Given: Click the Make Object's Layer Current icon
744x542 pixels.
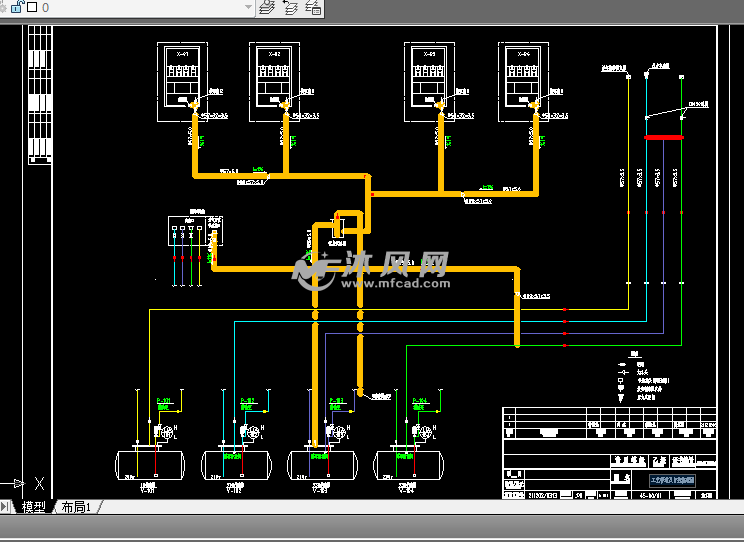Looking at the screenshot, I should [267, 7].
